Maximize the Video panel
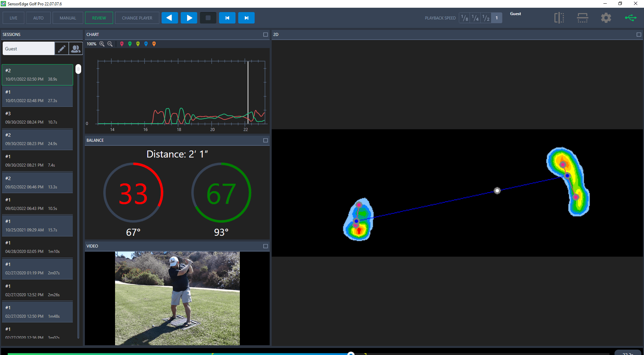The image size is (644, 355). pos(265,246)
